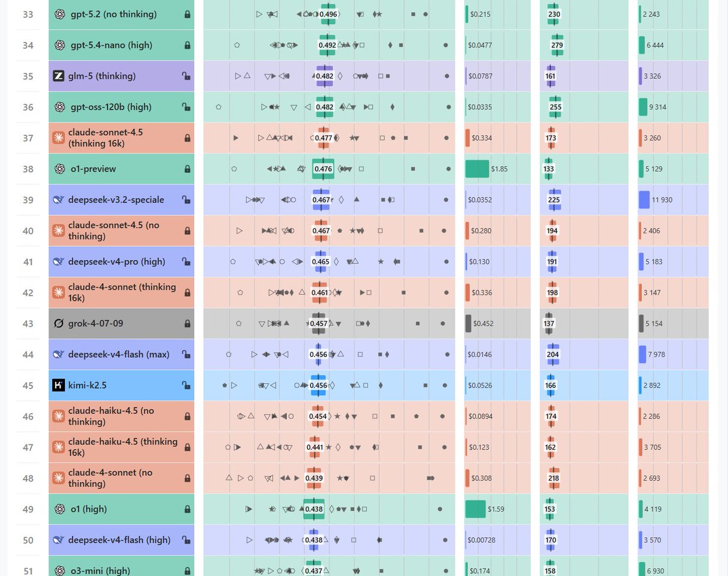The image size is (728, 576).
Task: Select the o1-preview model name
Action: [x=93, y=169]
